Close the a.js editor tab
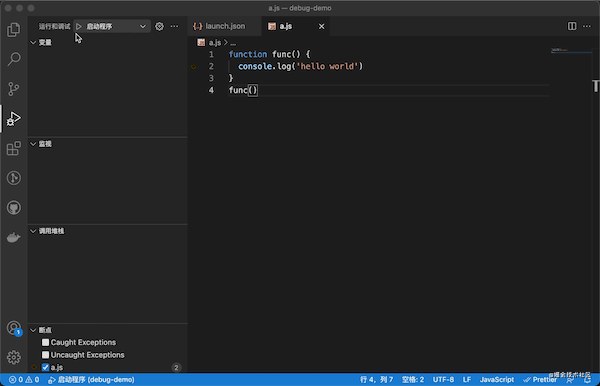This screenshot has height=386, width=600. (321, 26)
